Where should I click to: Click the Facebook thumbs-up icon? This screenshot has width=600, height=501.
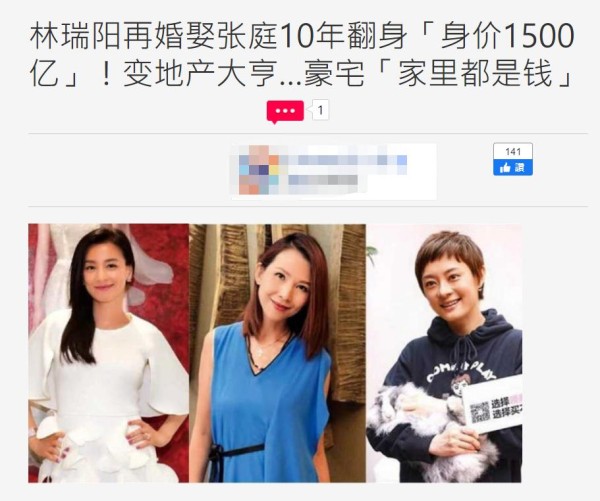(505, 167)
